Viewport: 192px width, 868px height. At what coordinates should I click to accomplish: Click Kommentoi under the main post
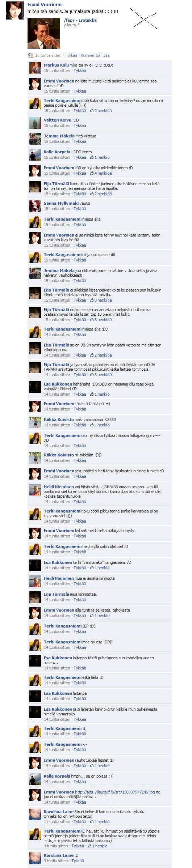pyautogui.click(x=90, y=56)
